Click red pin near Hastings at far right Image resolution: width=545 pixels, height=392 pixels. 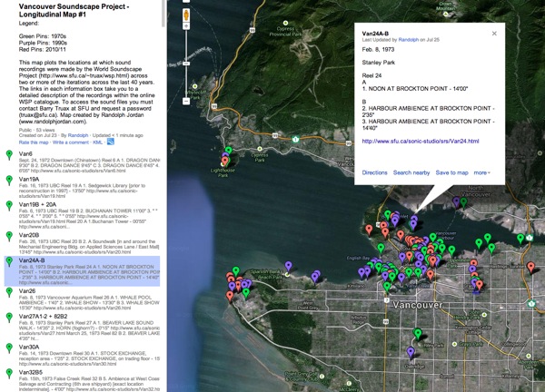(530, 268)
